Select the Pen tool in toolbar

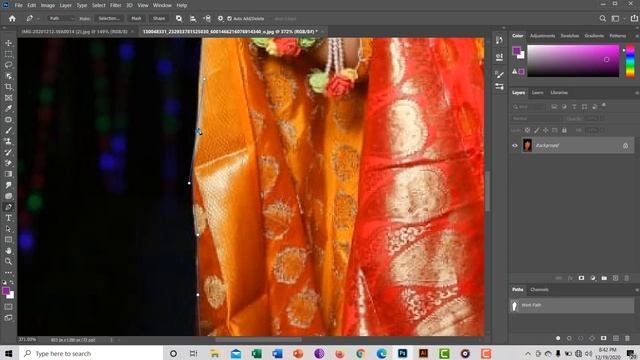click(8, 207)
